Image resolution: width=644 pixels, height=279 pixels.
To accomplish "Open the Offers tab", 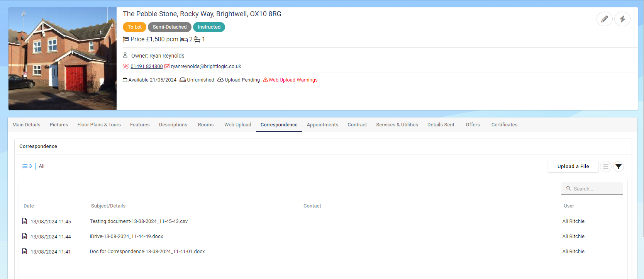I will tap(473, 125).
